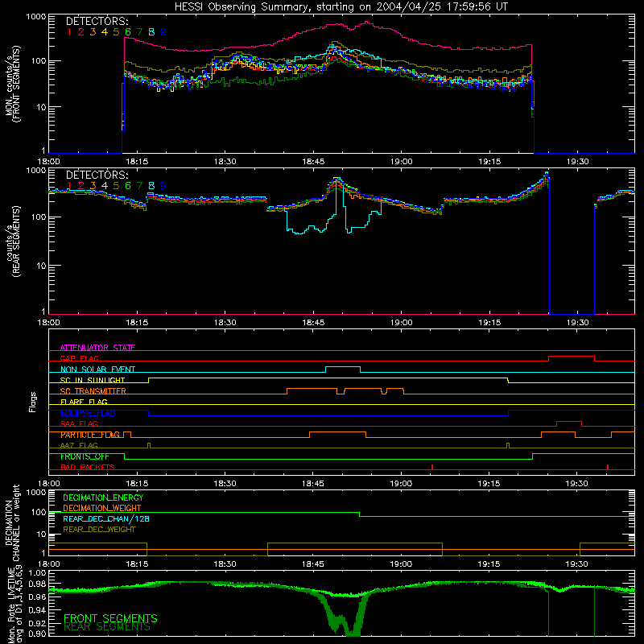Click the red GAP_FLAG raised step near 19:27
644x644 pixels.
572,357
